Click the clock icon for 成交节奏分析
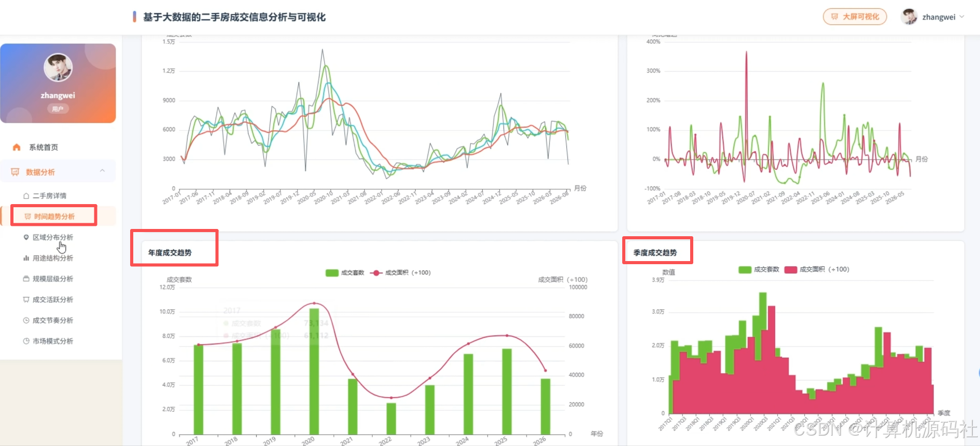This screenshot has height=446, width=980. click(26, 320)
